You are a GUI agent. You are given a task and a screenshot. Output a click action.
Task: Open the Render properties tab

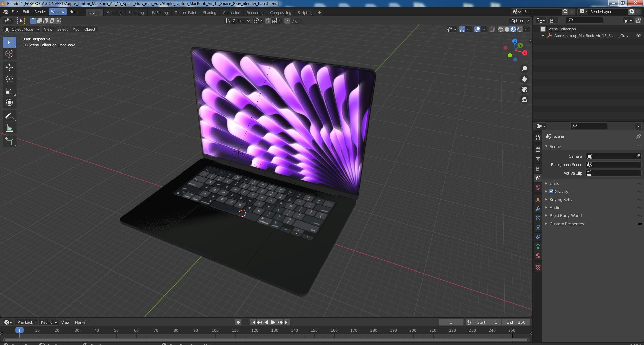pos(538,149)
